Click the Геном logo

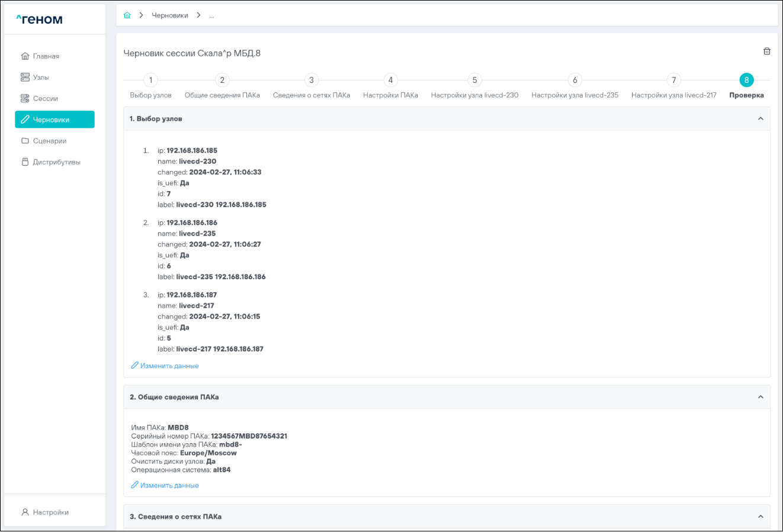pyautogui.click(x=39, y=20)
